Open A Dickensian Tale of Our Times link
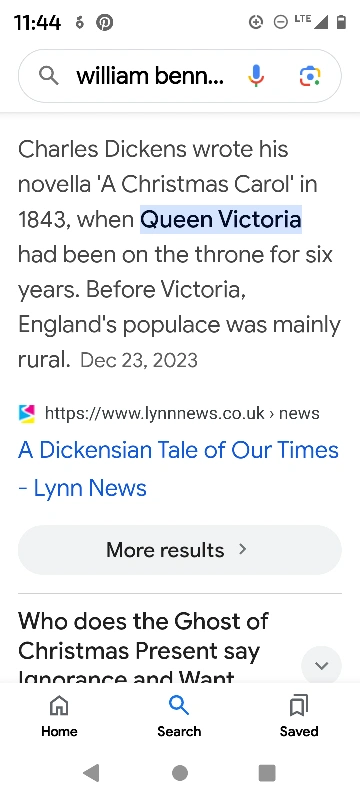This screenshot has height=800, width=360. click(x=178, y=469)
